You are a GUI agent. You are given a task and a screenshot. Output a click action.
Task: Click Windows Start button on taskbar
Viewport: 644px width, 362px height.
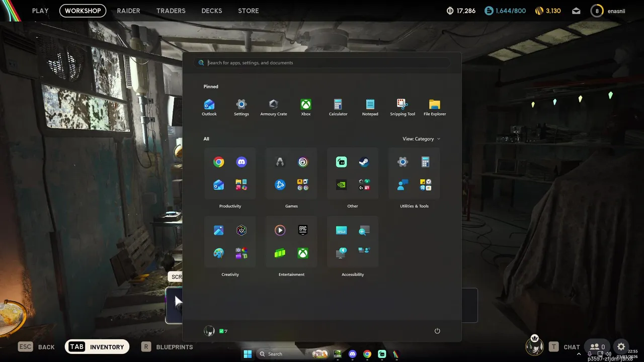pyautogui.click(x=248, y=354)
